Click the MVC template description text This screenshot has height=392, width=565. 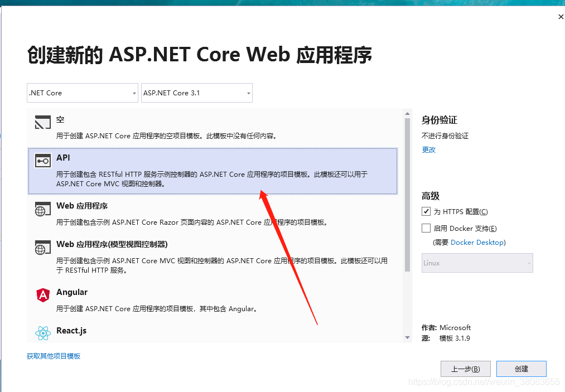point(222,265)
